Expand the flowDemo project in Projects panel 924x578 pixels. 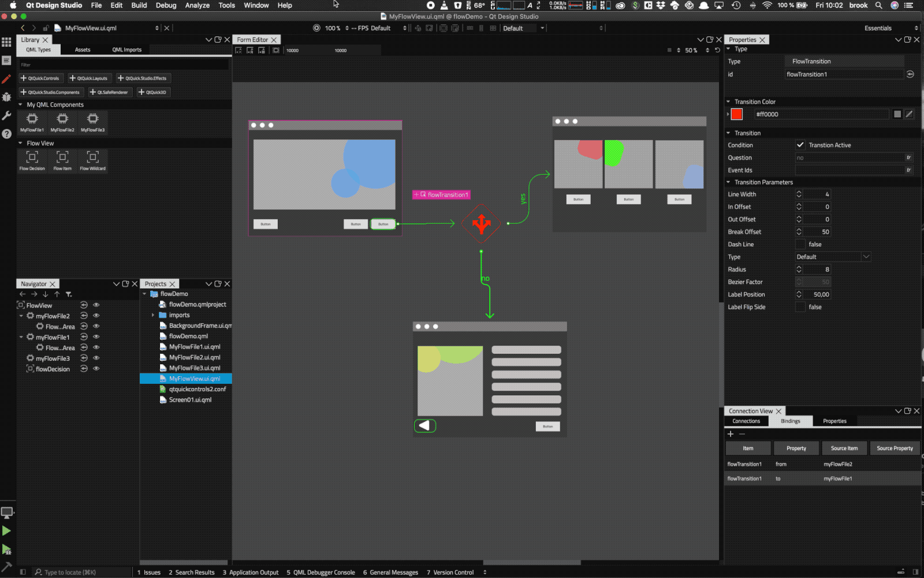point(144,294)
